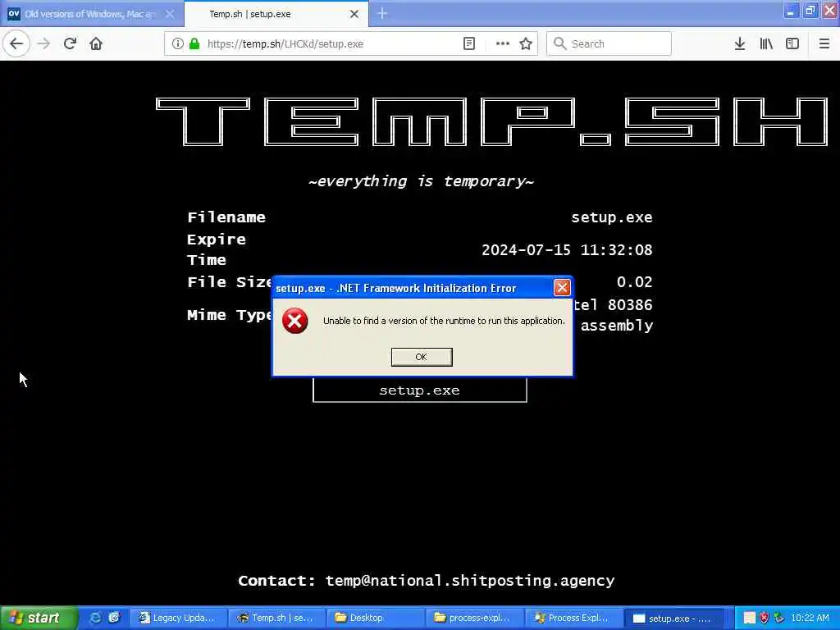Click the green secure connection padlock
This screenshot has width=840, height=630.
194,44
